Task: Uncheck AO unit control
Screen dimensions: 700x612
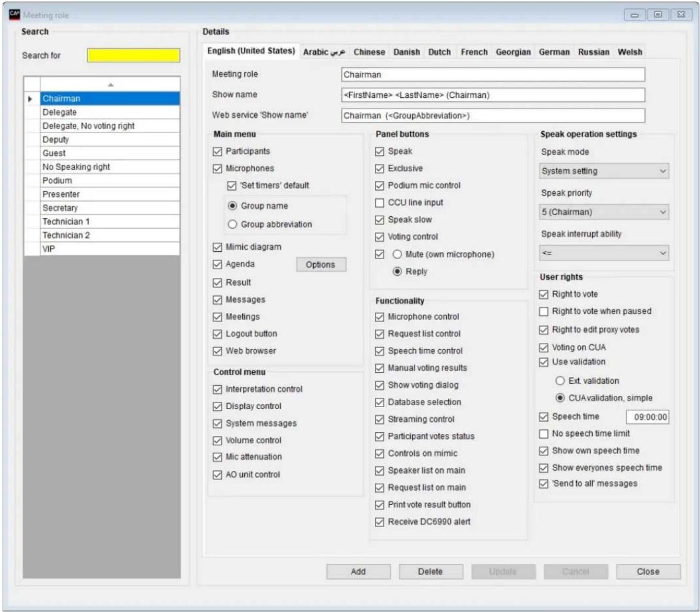Action: [217, 475]
